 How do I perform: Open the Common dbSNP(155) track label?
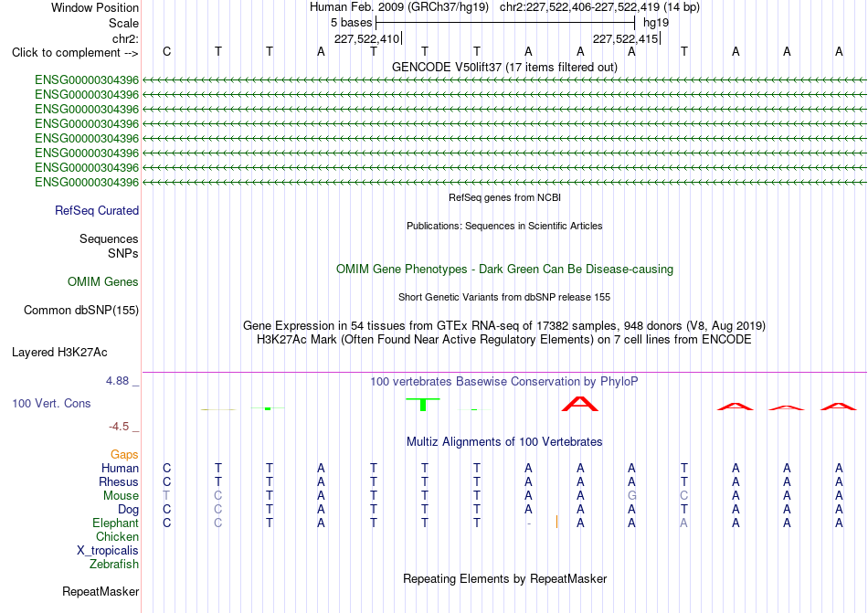point(80,311)
